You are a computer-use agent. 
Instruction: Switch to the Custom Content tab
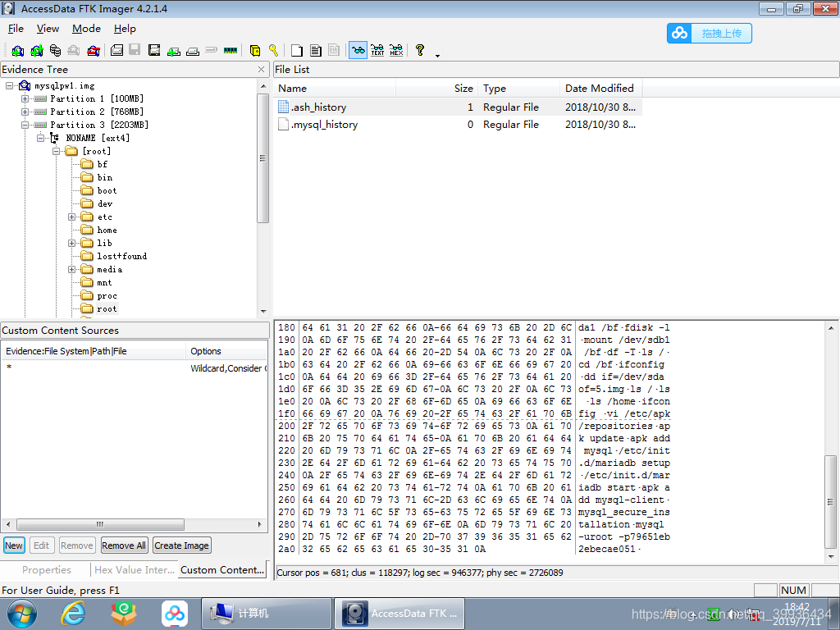(x=222, y=570)
